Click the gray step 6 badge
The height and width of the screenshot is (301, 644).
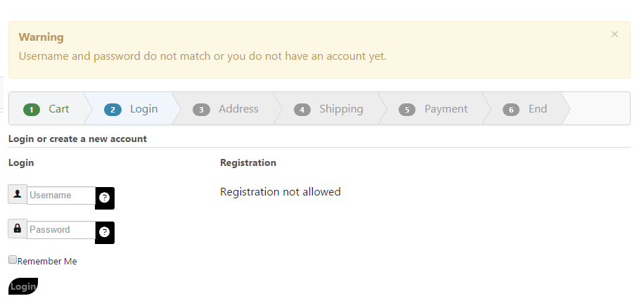511,110
